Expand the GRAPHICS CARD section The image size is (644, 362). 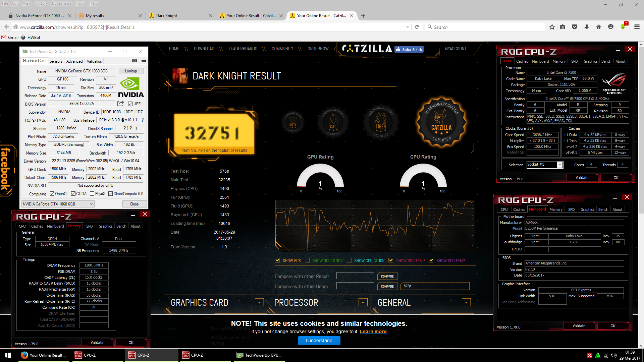(259, 302)
